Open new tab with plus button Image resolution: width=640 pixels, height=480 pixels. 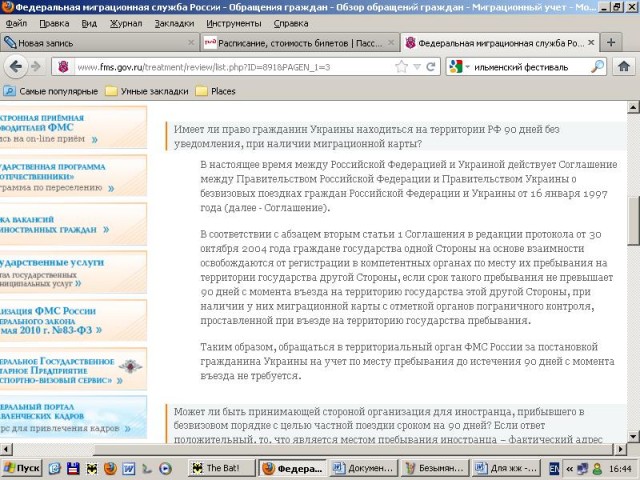[612, 43]
